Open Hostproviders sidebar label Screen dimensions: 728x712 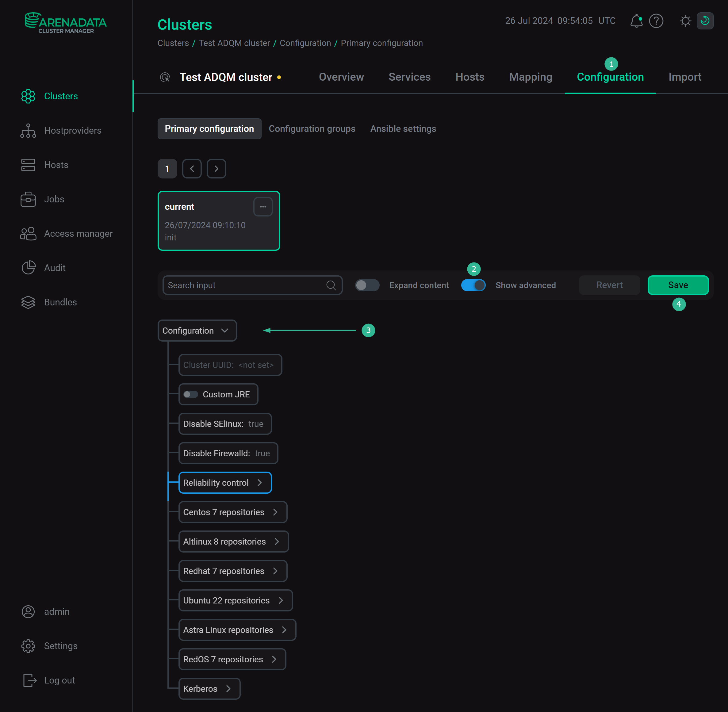73,131
